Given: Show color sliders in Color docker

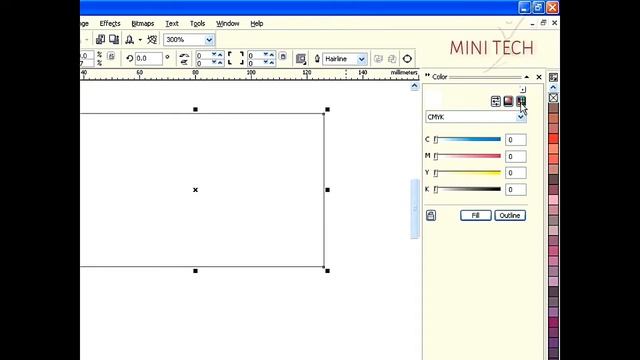Looking at the screenshot, I should coord(496,101).
